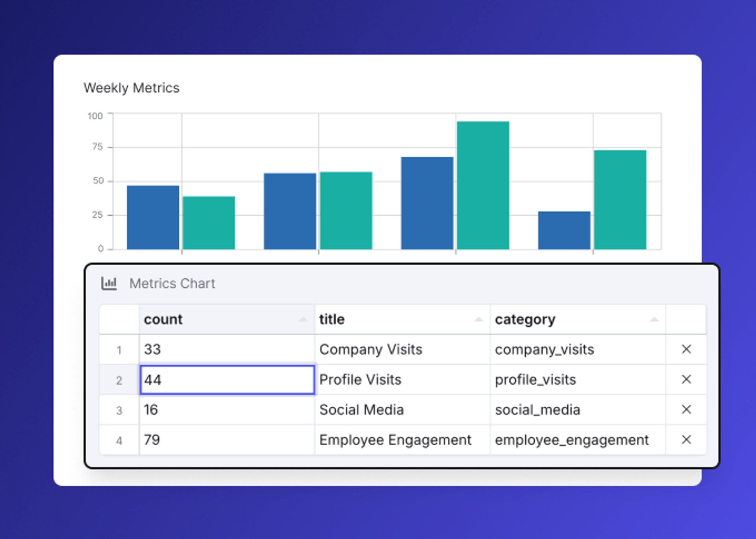The width and height of the screenshot is (756, 539).
Task: Click the Metrics Chart panel title
Action: tap(172, 283)
